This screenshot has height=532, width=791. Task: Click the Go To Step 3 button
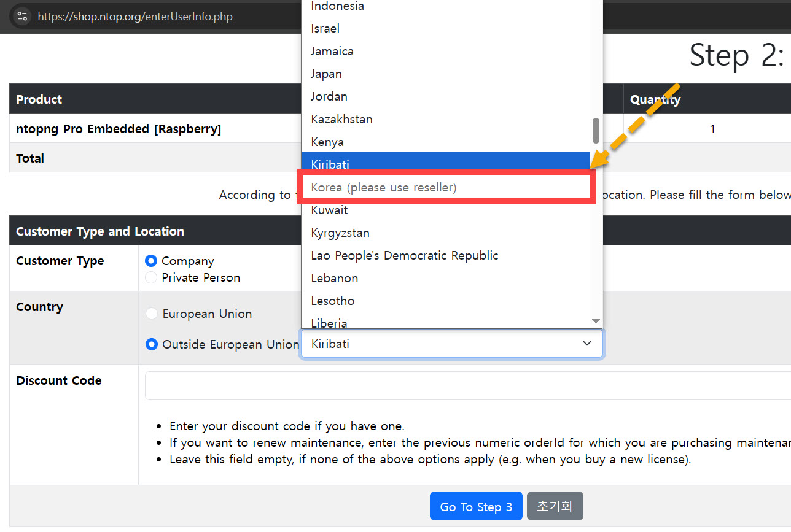point(476,506)
